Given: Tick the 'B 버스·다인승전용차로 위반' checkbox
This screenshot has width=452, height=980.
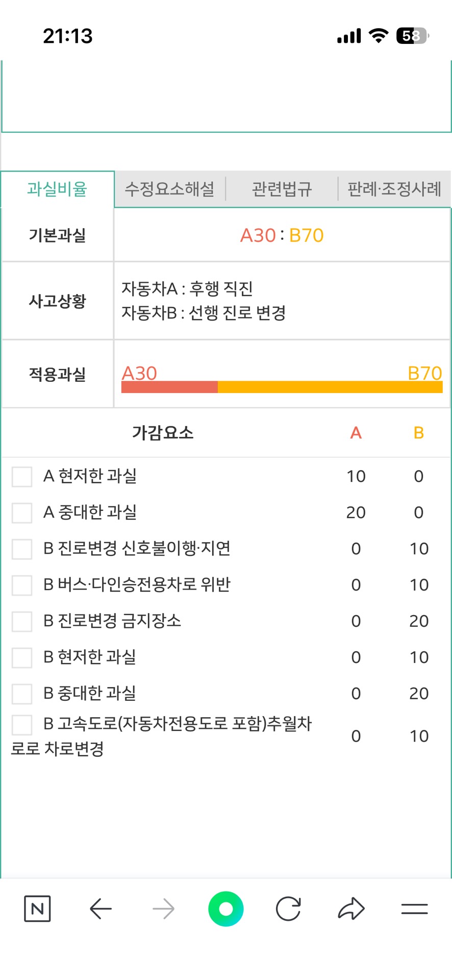Looking at the screenshot, I should point(22,585).
